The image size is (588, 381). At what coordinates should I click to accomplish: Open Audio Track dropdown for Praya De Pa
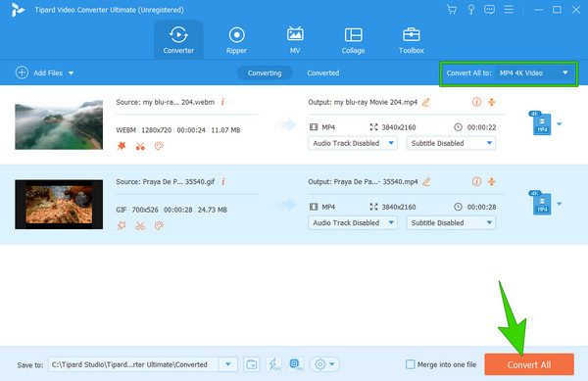353,223
